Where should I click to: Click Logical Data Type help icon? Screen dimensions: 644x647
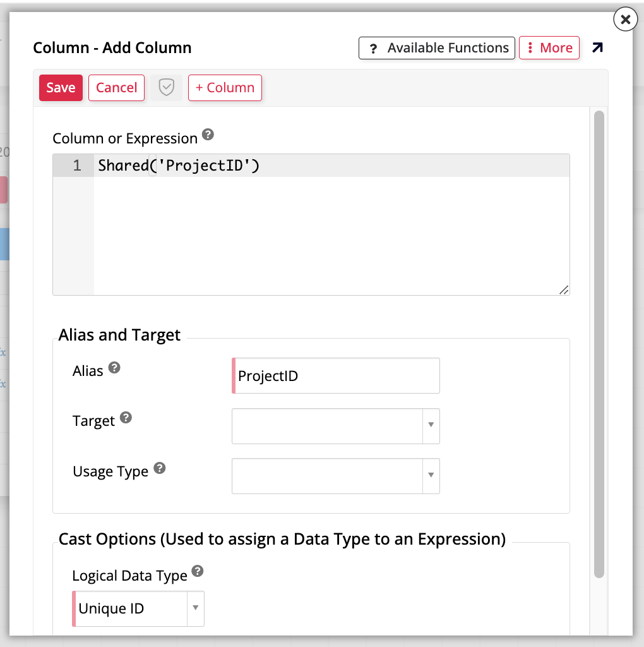pos(198,572)
